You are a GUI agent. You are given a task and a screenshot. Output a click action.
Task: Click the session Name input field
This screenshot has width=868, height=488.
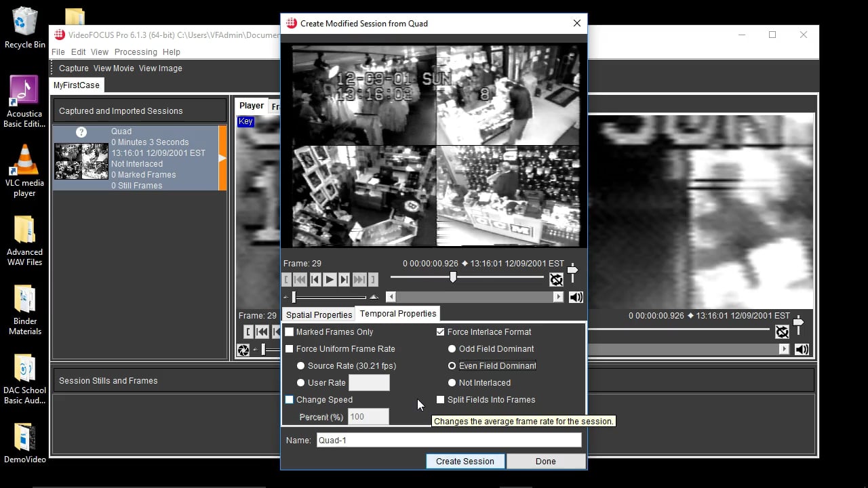pyautogui.click(x=449, y=440)
